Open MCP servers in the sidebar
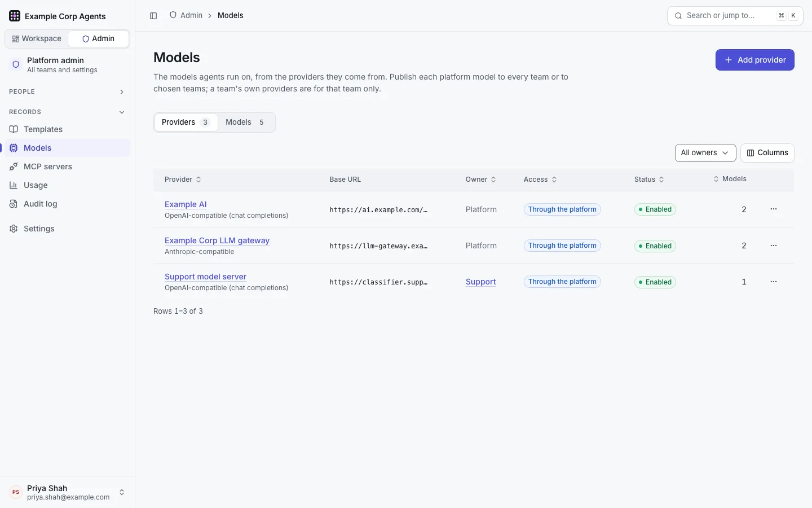This screenshot has height=508, width=812. 67,167
